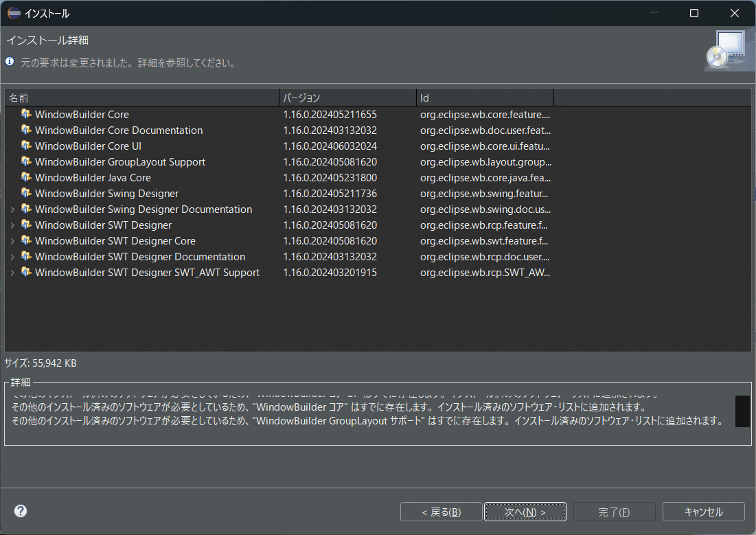Screen dimensions: 756x535
Task: Go back with the 戻る(B) button
Action: 441,512
